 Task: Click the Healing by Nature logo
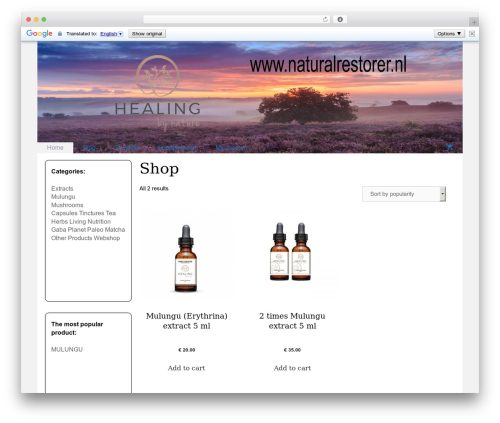(x=158, y=92)
